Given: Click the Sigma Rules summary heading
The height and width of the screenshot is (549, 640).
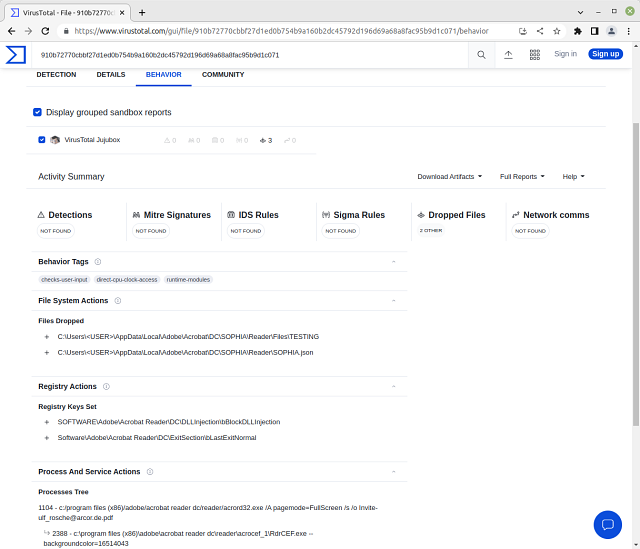Looking at the screenshot, I should coord(359,215).
